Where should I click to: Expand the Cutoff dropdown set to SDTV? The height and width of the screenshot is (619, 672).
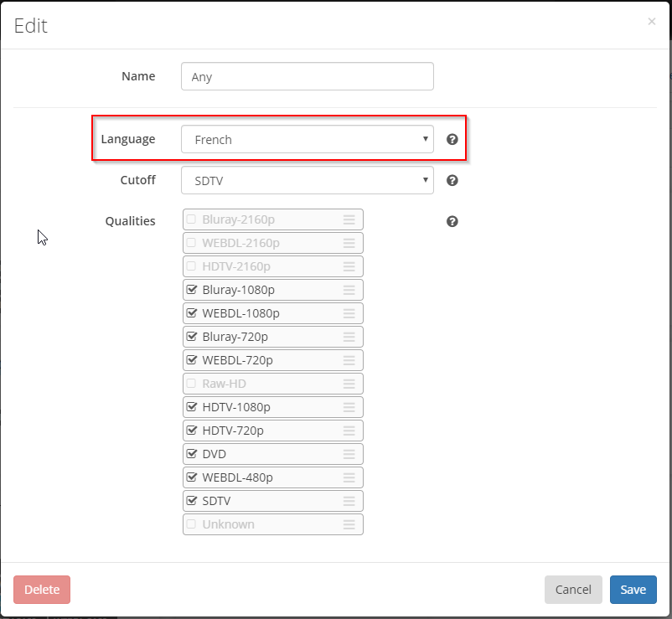point(308,180)
